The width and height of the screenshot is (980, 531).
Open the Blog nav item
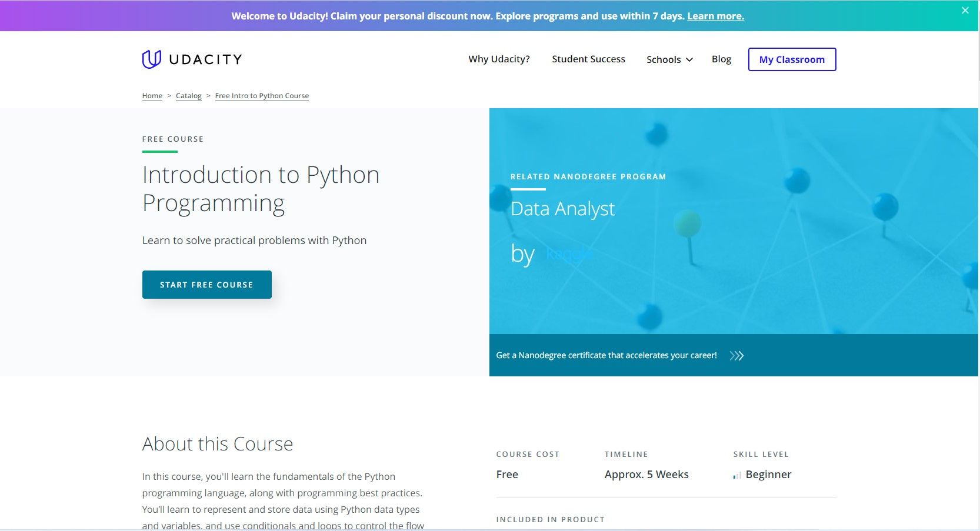721,59
